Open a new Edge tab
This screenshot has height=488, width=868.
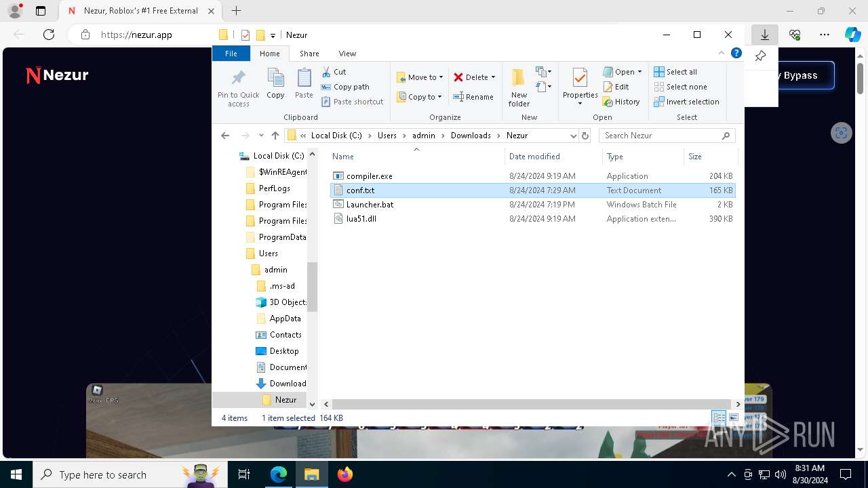pos(236,11)
